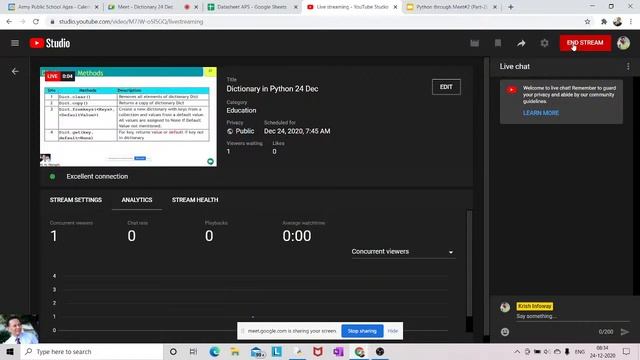Open Cortana circle icon on taskbar

(173, 351)
